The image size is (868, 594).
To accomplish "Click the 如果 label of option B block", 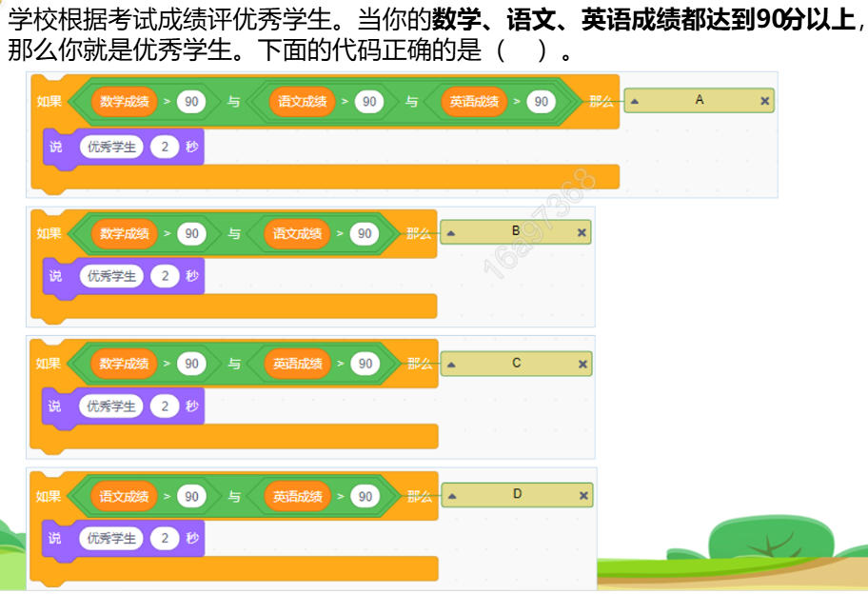I will [x=49, y=233].
